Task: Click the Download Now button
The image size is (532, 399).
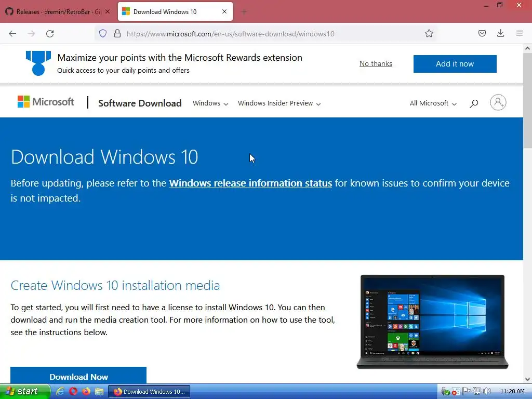Action: coord(78,376)
